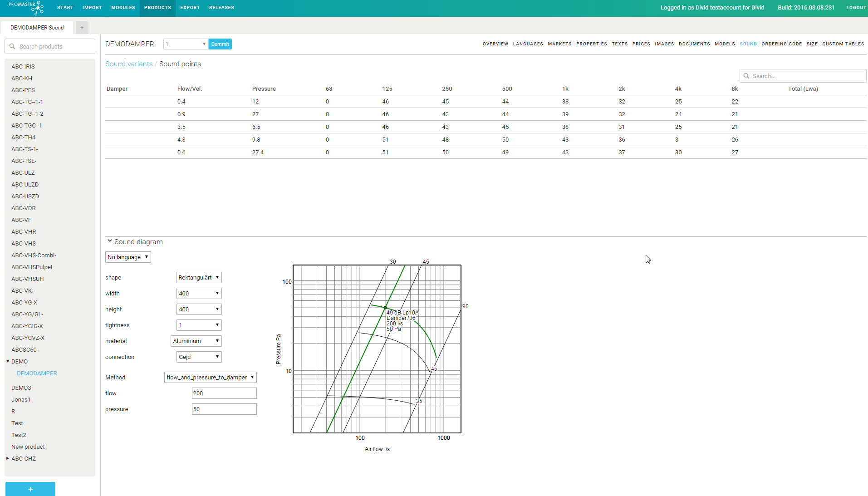Click the 27.4 pressure cell
The image size is (868, 496).
(x=258, y=152)
